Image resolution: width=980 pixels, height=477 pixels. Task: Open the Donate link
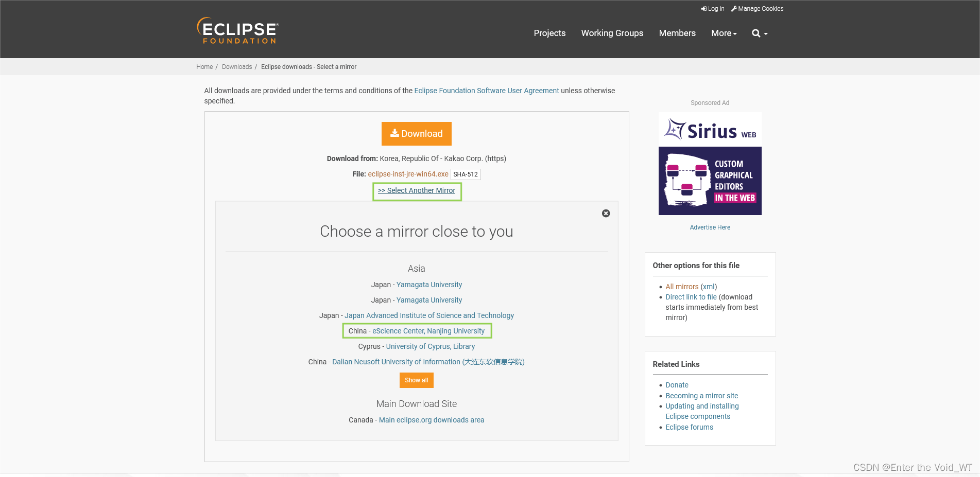(677, 385)
